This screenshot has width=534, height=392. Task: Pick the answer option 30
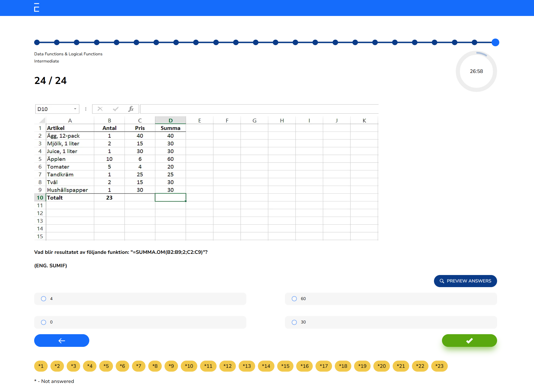click(x=294, y=322)
